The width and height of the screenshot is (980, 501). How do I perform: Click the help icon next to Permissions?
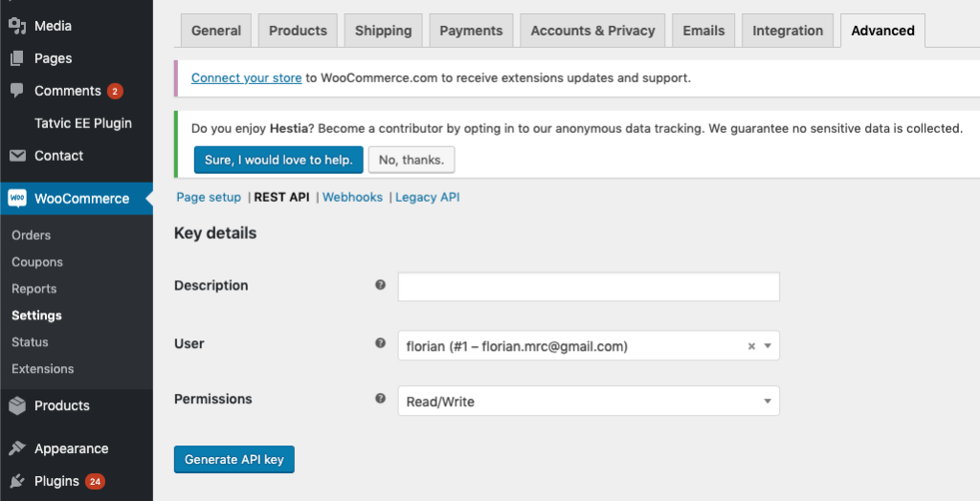pyautogui.click(x=380, y=399)
